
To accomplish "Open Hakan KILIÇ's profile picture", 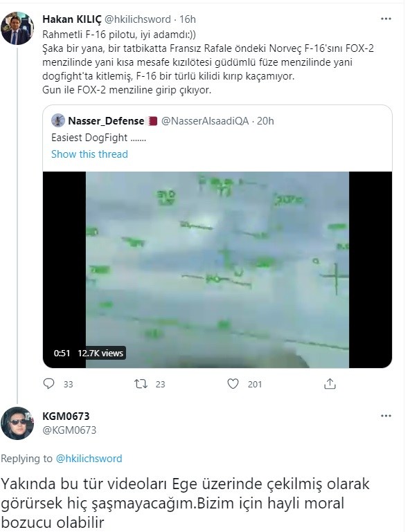I will pyautogui.click(x=17, y=28).
